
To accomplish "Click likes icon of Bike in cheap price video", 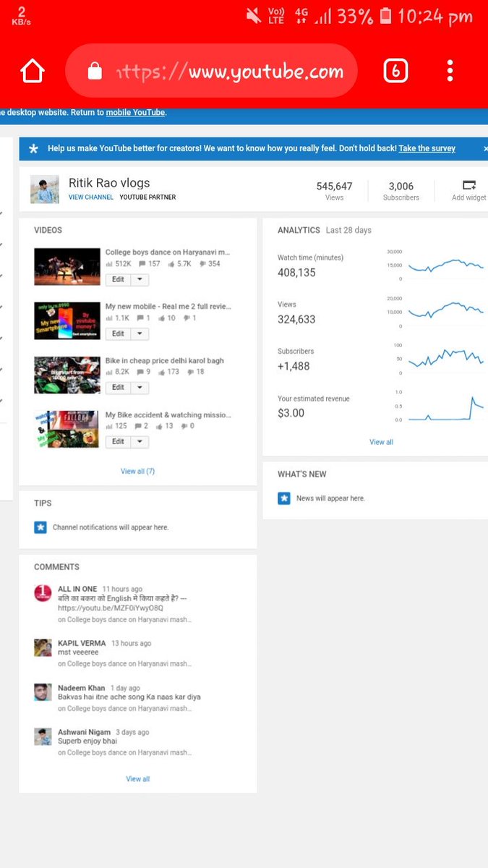I will (x=162, y=372).
